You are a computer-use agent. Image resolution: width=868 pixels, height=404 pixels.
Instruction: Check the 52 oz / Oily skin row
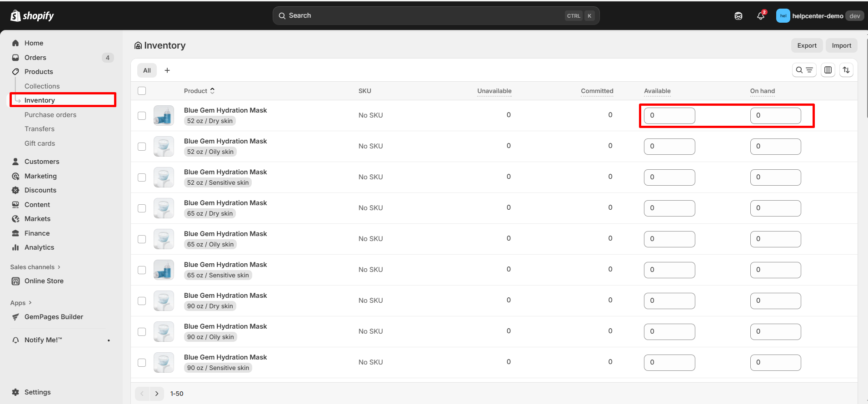coord(142,147)
